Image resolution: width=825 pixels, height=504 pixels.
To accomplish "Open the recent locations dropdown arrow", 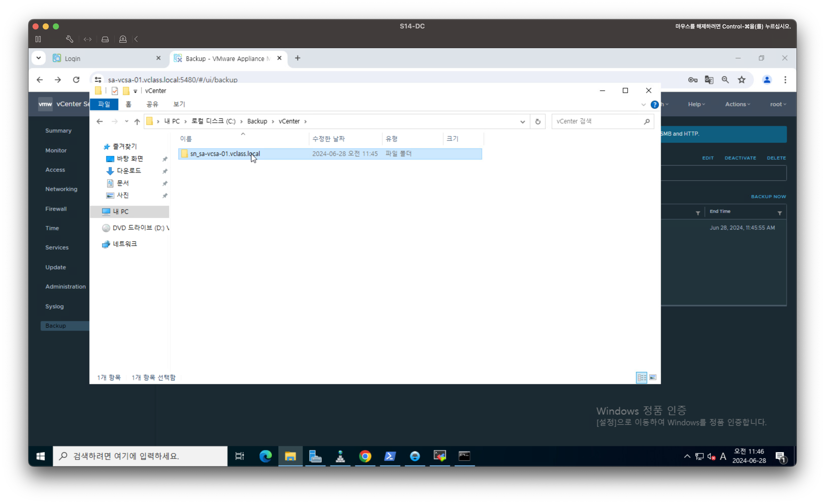I will (x=126, y=121).
